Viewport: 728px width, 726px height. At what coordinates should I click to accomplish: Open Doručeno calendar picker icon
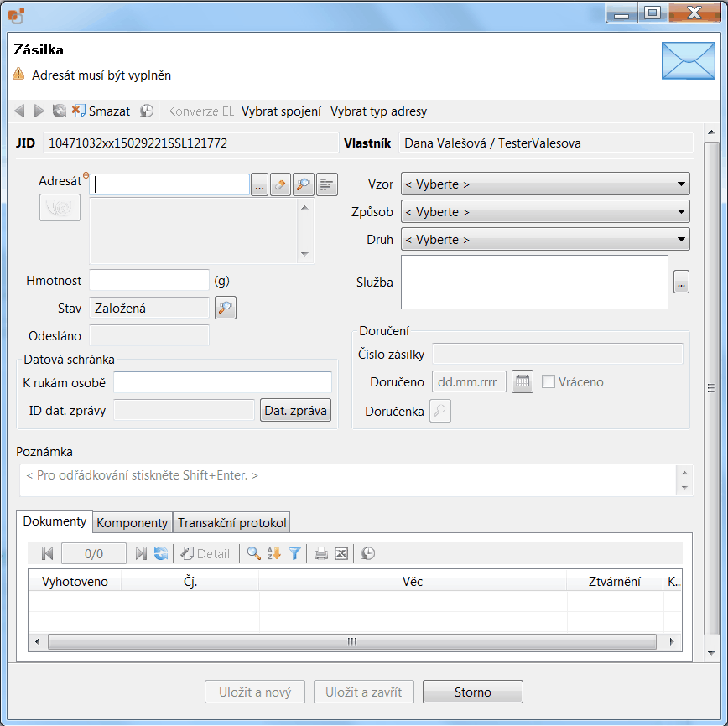point(523,381)
